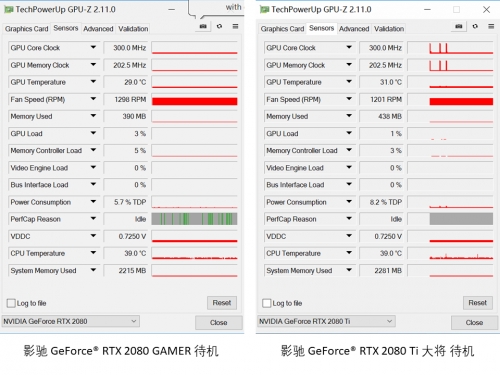Expand Fan Speed (RPM) dropdown in right window
This screenshot has width=500, height=375.
point(349,99)
